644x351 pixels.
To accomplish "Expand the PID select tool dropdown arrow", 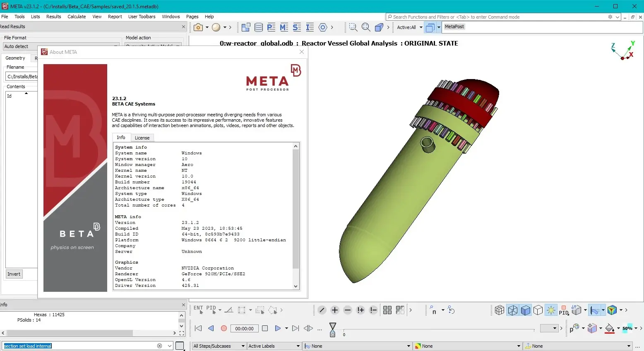I will (220, 310).
